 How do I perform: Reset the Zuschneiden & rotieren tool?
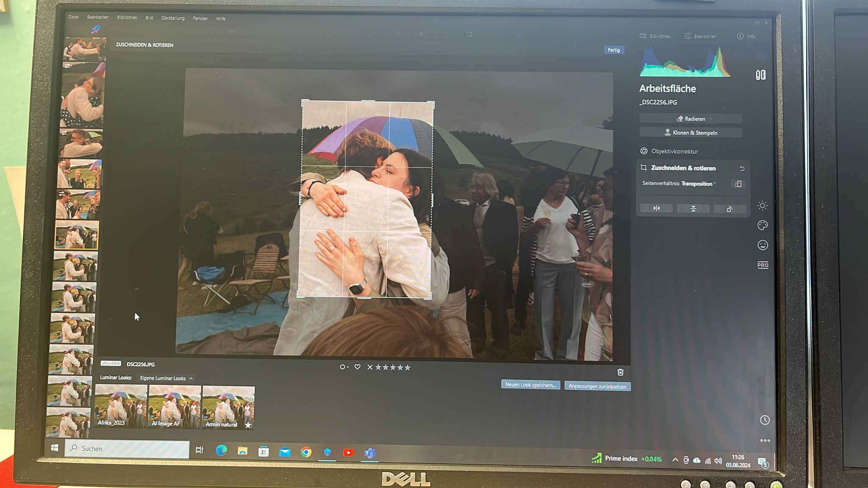742,169
